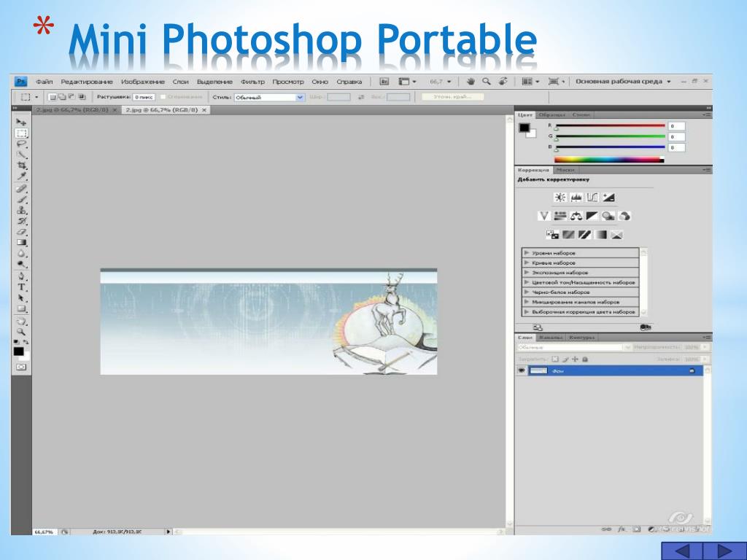Add an Exposure adjustment
747x560 pixels.
608,197
